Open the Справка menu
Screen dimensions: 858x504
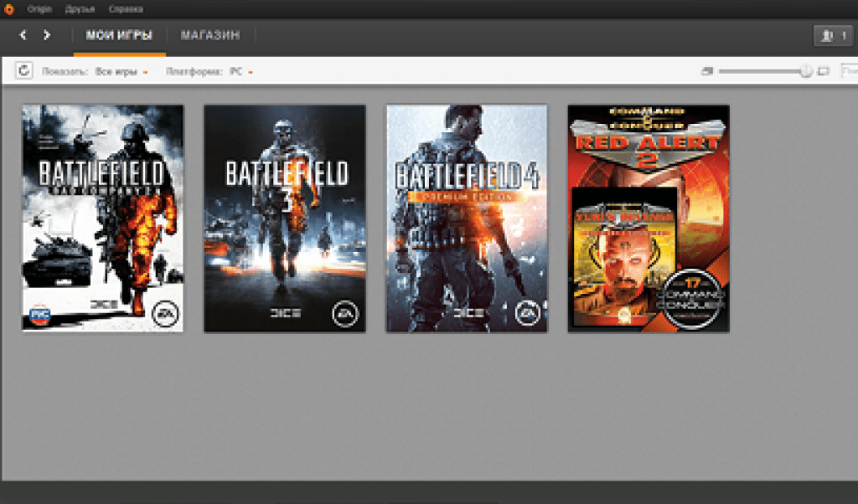(x=126, y=9)
